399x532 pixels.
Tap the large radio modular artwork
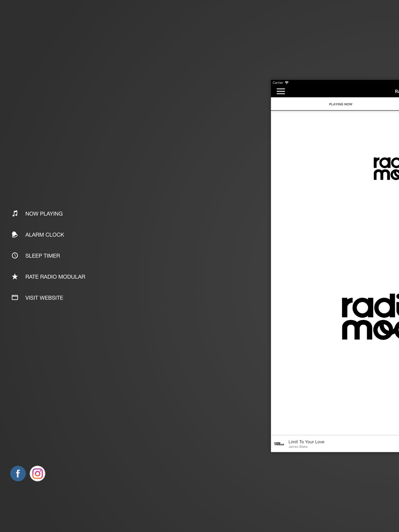[x=370, y=317]
